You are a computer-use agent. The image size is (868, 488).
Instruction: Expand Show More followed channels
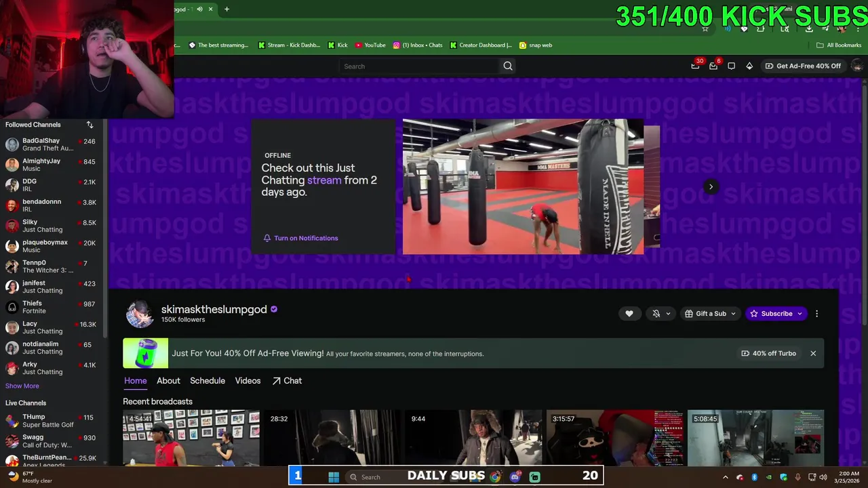[22, 386]
